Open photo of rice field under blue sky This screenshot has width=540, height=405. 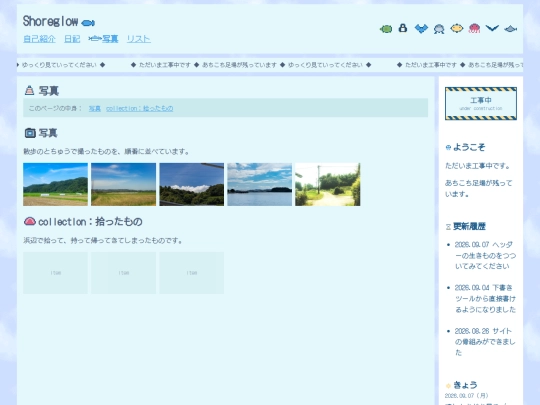tap(124, 184)
